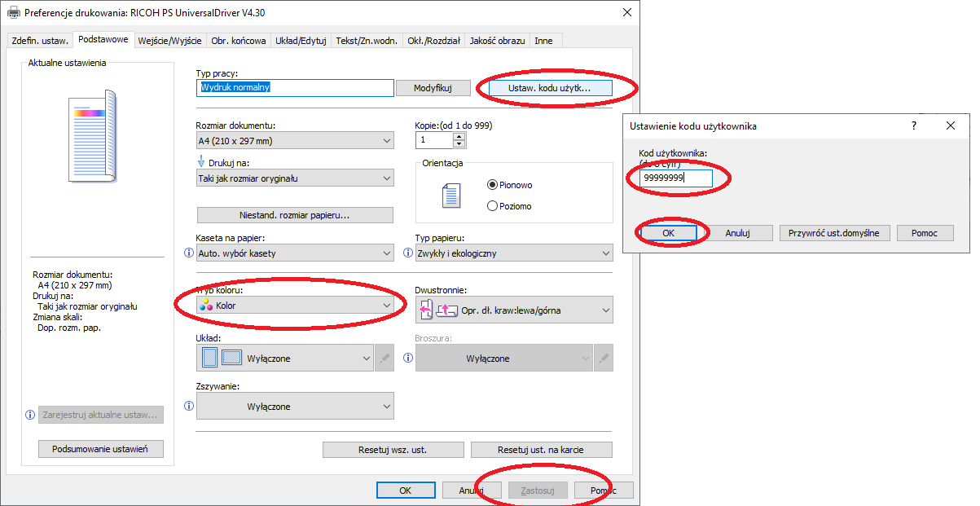The width and height of the screenshot is (980, 506).
Task: Decrease the Kopie copy count
Action: (459, 144)
